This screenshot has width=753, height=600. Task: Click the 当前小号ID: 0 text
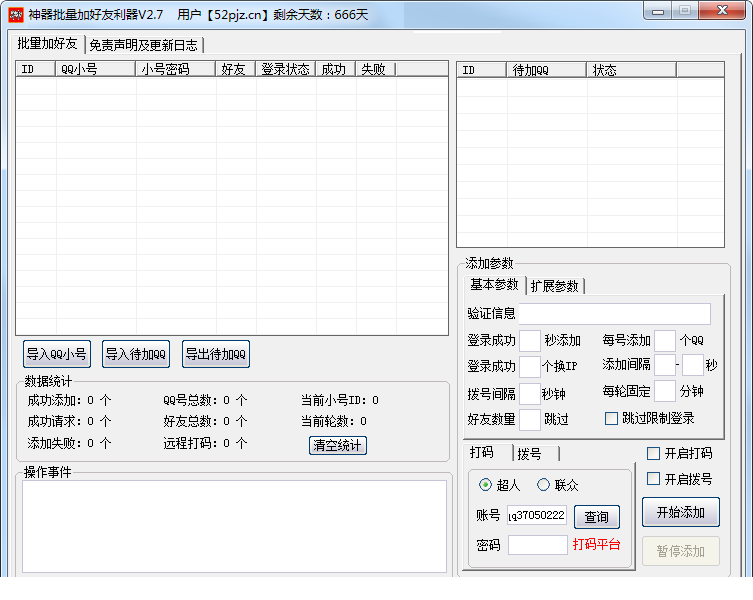point(340,400)
